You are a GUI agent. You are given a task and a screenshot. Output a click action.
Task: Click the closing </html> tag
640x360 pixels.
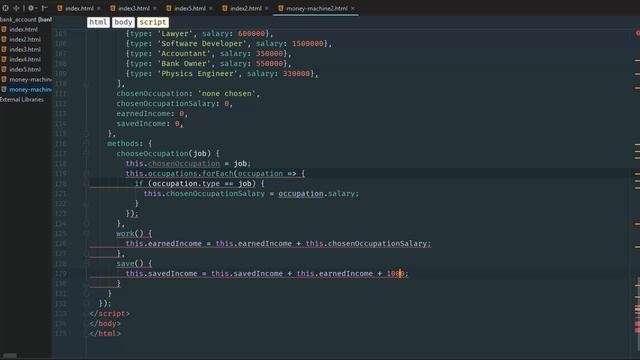coord(105,333)
